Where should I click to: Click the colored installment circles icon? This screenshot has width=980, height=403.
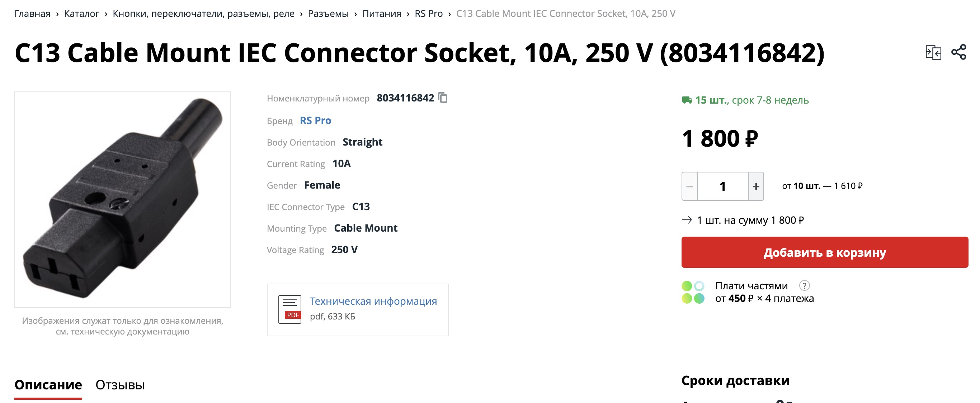click(x=693, y=292)
